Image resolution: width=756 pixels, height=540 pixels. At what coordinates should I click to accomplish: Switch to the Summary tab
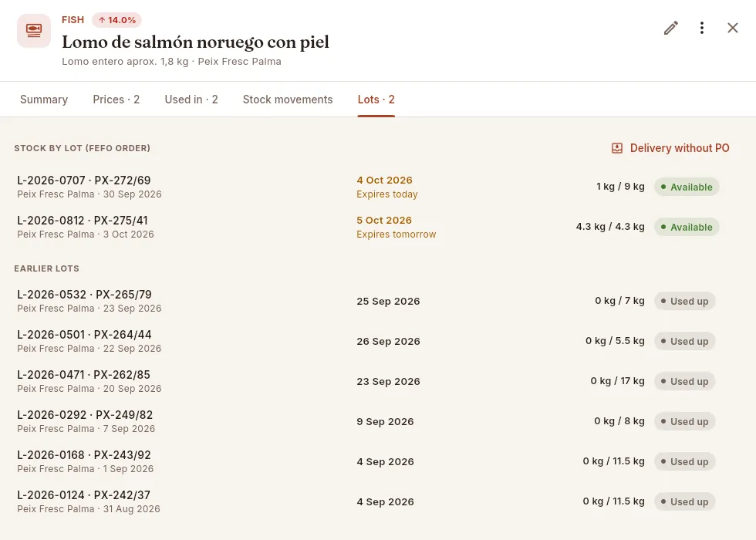[x=44, y=100]
